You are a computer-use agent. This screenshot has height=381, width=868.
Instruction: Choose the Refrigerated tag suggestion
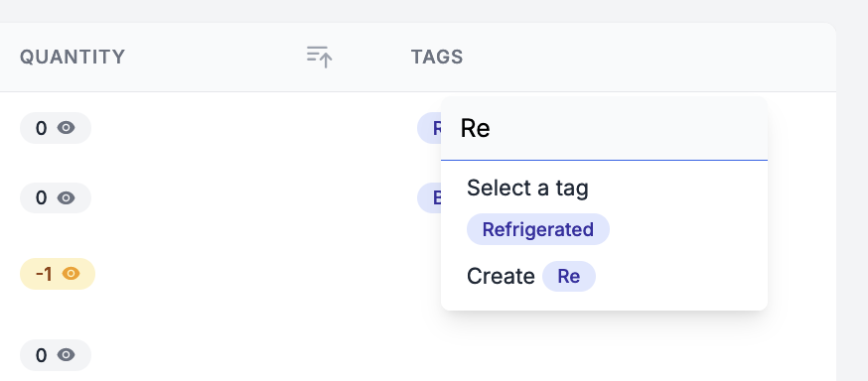point(538,229)
